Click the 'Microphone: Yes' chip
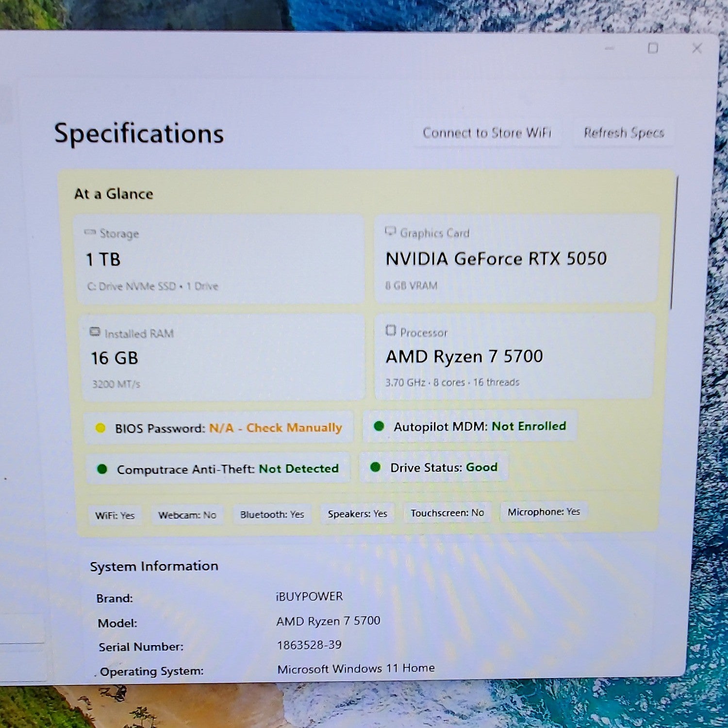The height and width of the screenshot is (728, 728). click(x=544, y=512)
